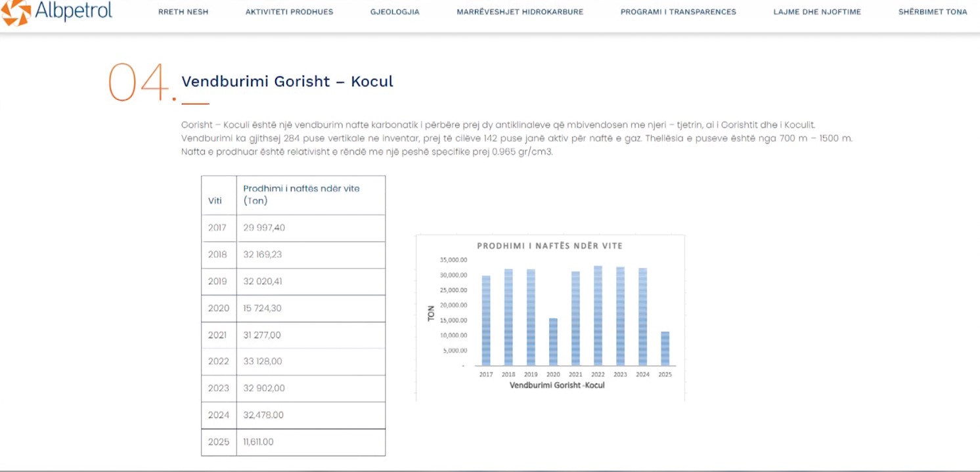Go to Programi i Transparences
The image size is (980, 472).
pos(678,12)
